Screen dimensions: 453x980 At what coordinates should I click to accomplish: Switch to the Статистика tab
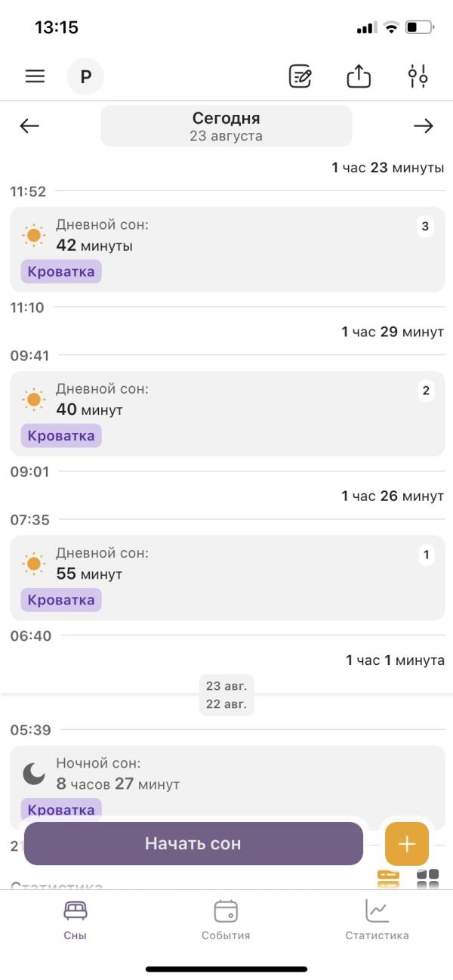[x=377, y=920]
